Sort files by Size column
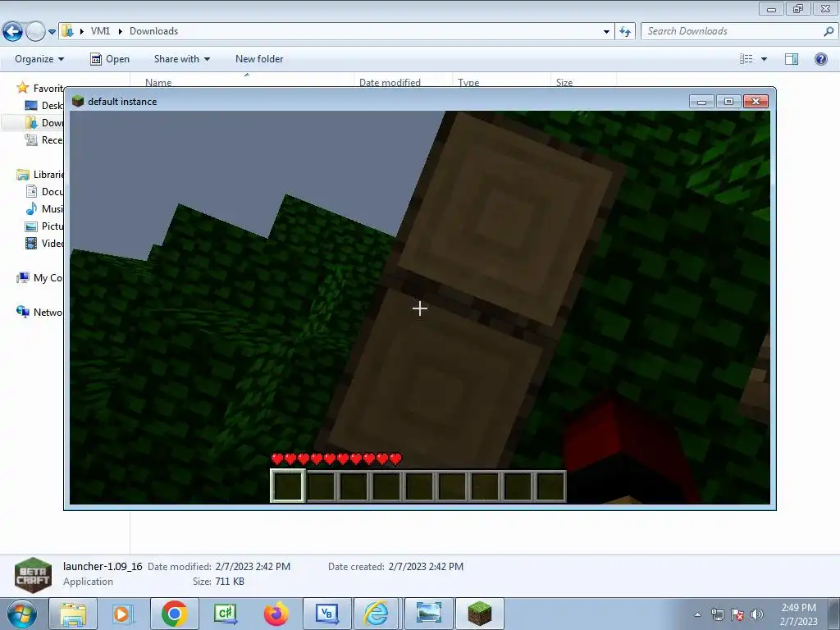The height and width of the screenshot is (630, 840). click(x=564, y=82)
